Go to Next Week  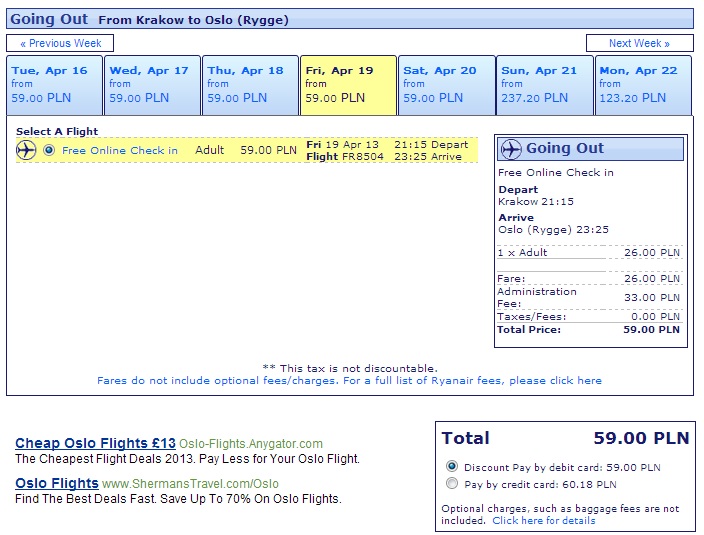[639, 43]
